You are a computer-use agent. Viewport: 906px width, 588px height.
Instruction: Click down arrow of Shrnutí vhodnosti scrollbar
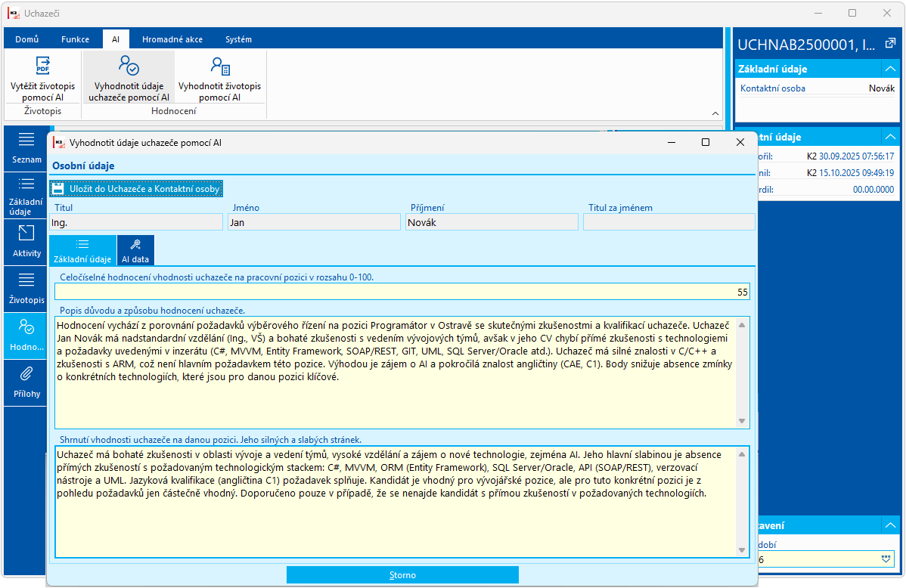[x=742, y=550]
